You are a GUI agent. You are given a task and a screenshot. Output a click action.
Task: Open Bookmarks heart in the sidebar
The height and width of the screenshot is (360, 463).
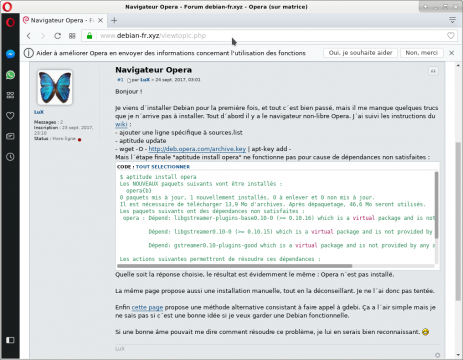point(10,116)
